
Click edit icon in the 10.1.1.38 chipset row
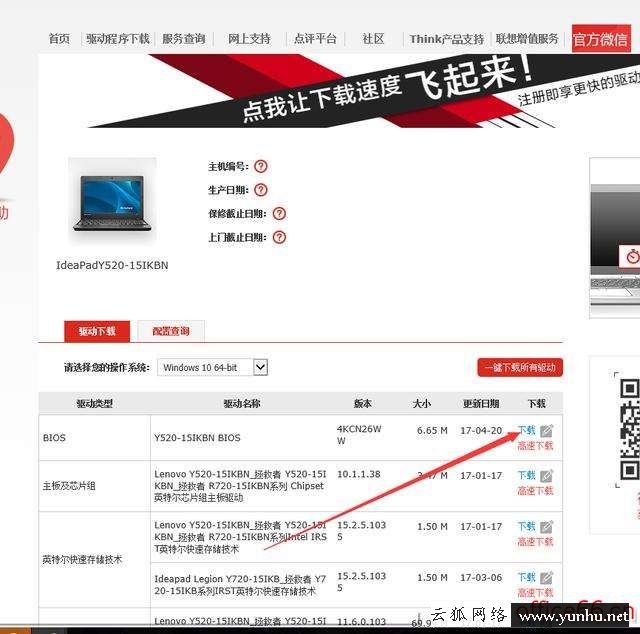[547, 476]
